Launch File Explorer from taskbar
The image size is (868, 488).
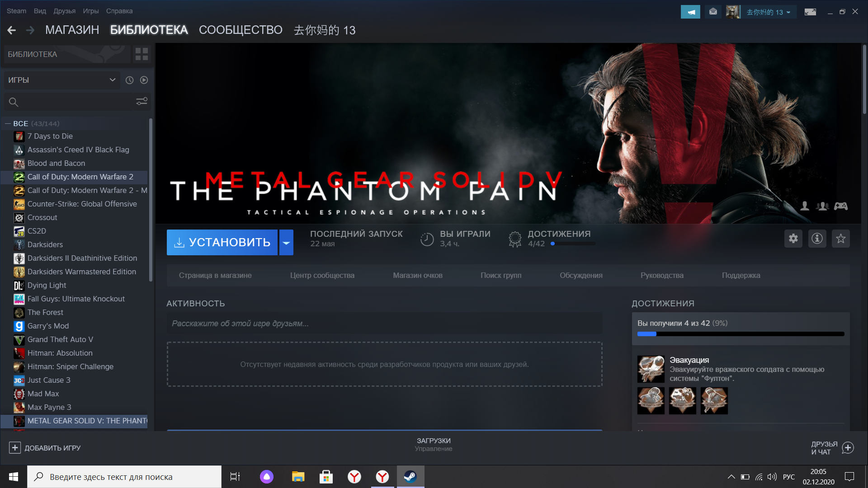coord(298,477)
